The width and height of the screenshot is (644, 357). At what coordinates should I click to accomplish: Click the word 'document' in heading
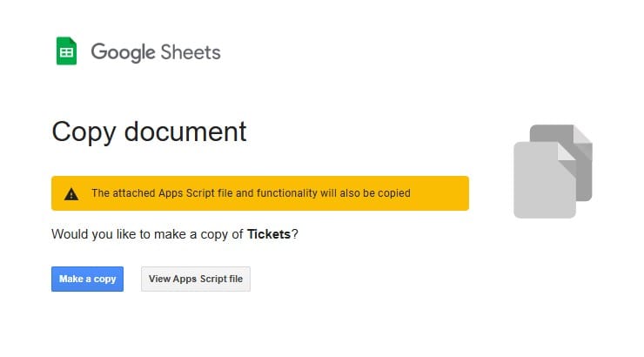click(185, 131)
